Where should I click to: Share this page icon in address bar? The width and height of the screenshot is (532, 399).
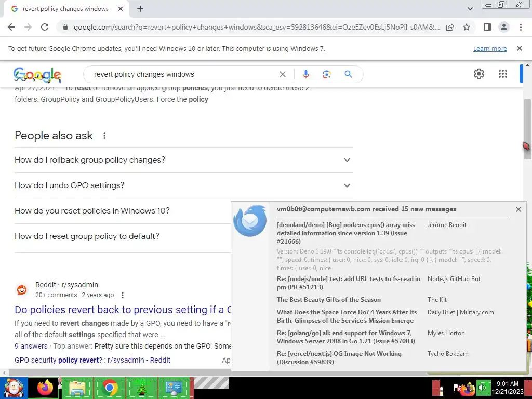pos(450,27)
